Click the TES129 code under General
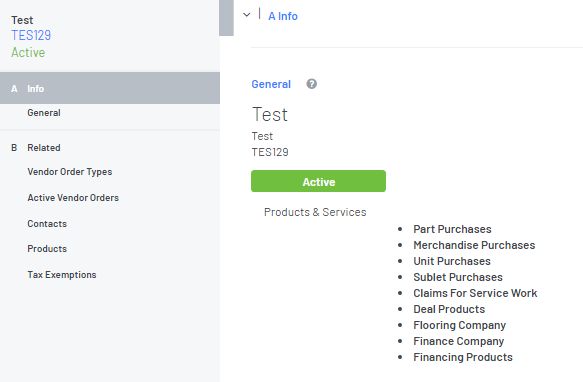583x382 pixels. pos(270,152)
